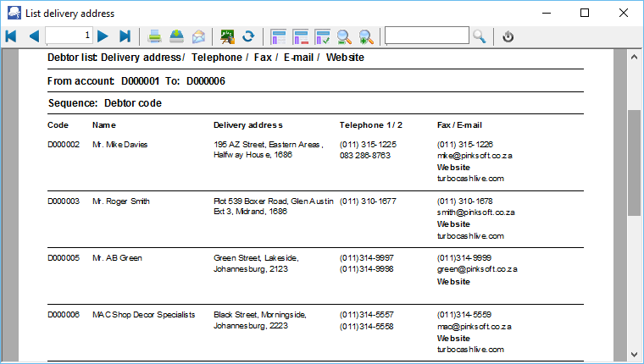Go to the previous report page
This screenshot has width=644, height=364.
(33, 36)
